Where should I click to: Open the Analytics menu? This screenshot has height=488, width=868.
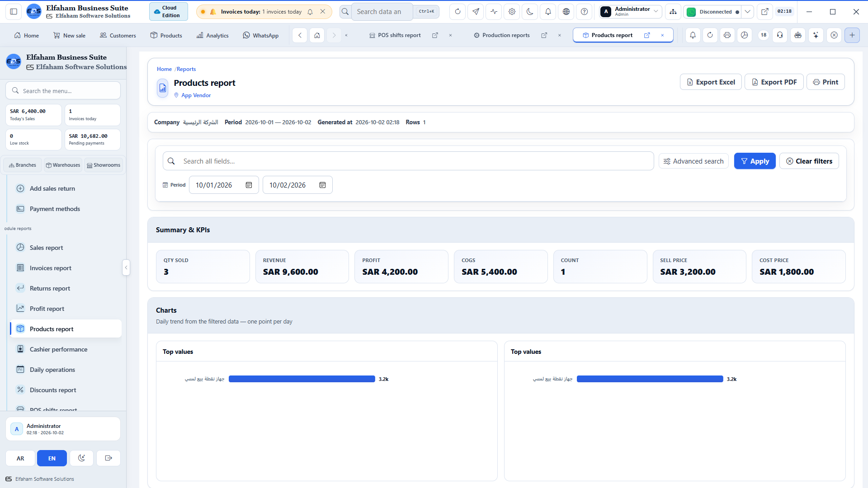coord(212,35)
